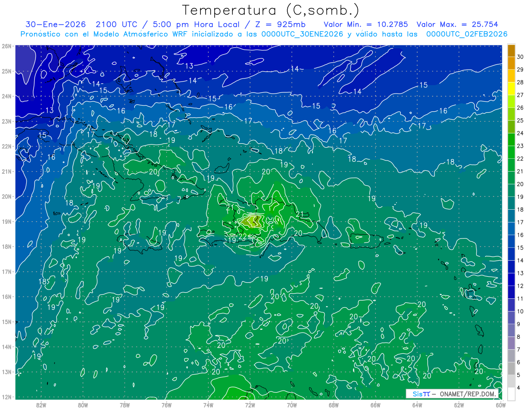Click the "Sisπ" logo text
Screen dimensions: 532x411
coord(421,394)
